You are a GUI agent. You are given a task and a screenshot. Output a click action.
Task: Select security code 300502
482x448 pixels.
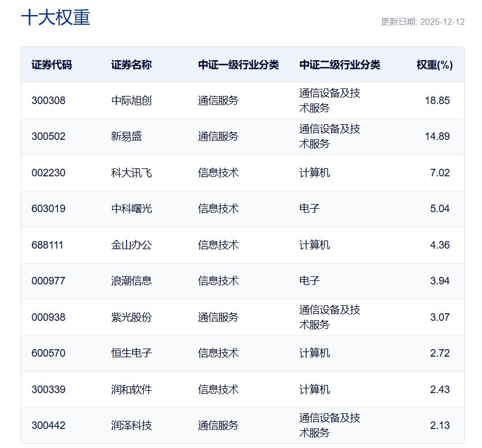point(49,136)
